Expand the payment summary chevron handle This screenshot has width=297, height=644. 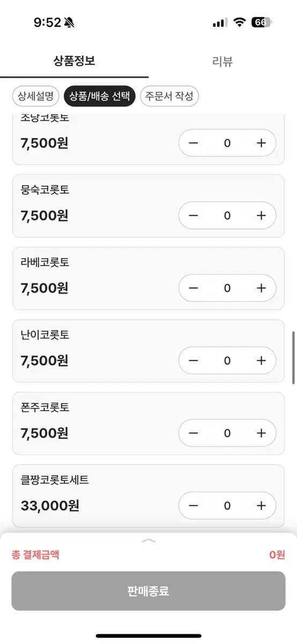pos(148,540)
